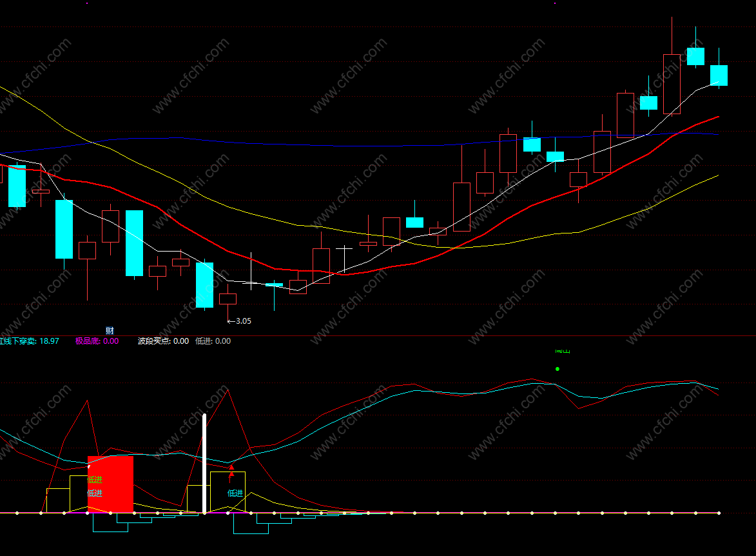
Task: Click the gray 低进 0.00 indicator label
Action: 213,341
